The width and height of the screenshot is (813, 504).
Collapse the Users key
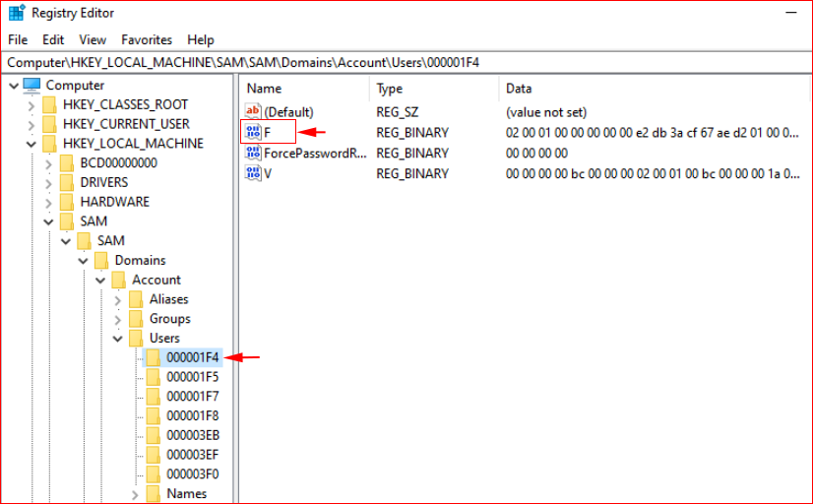[118, 339]
